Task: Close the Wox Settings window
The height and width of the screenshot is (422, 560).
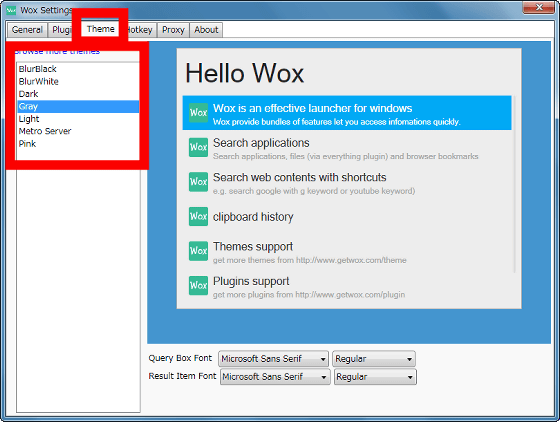Action: coord(539,7)
